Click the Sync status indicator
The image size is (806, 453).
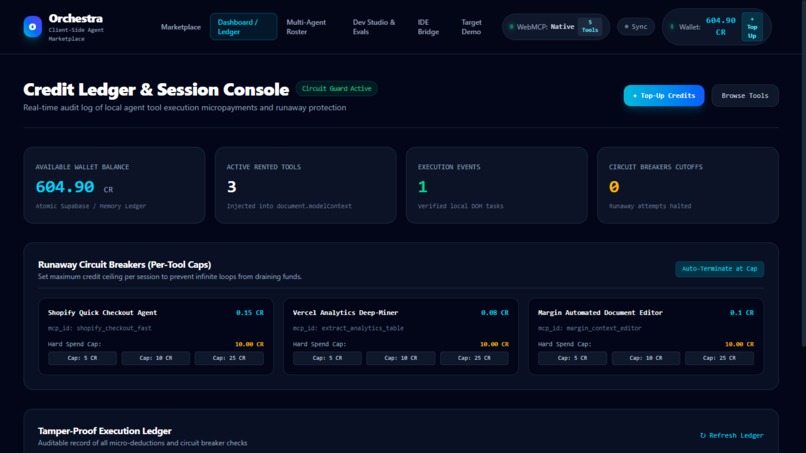point(636,27)
